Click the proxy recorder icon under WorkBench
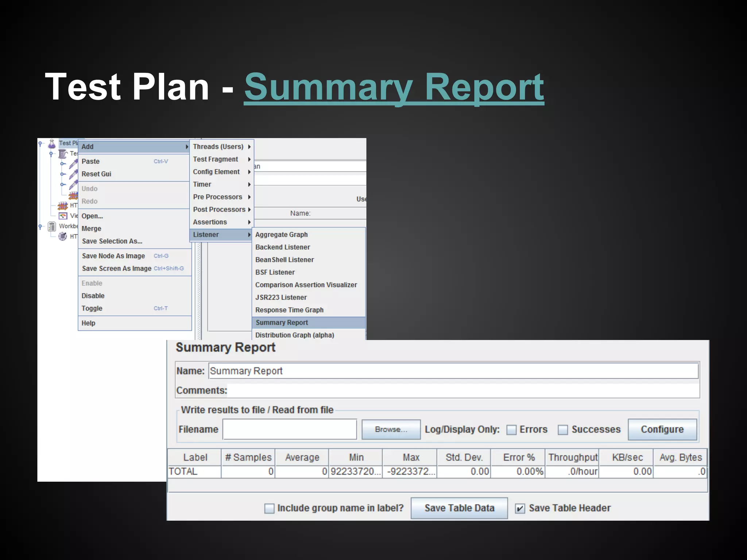 (63, 236)
